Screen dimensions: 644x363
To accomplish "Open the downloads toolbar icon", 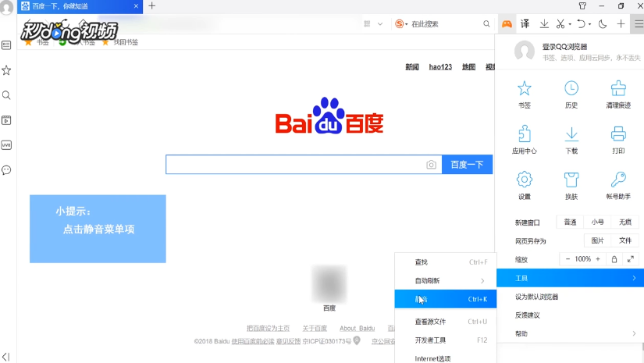I will [x=544, y=24].
